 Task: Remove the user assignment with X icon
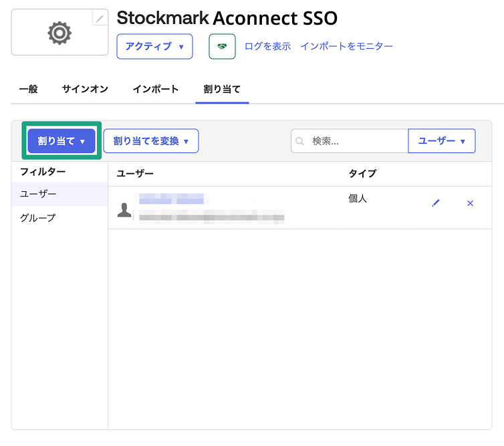coord(470,203)
